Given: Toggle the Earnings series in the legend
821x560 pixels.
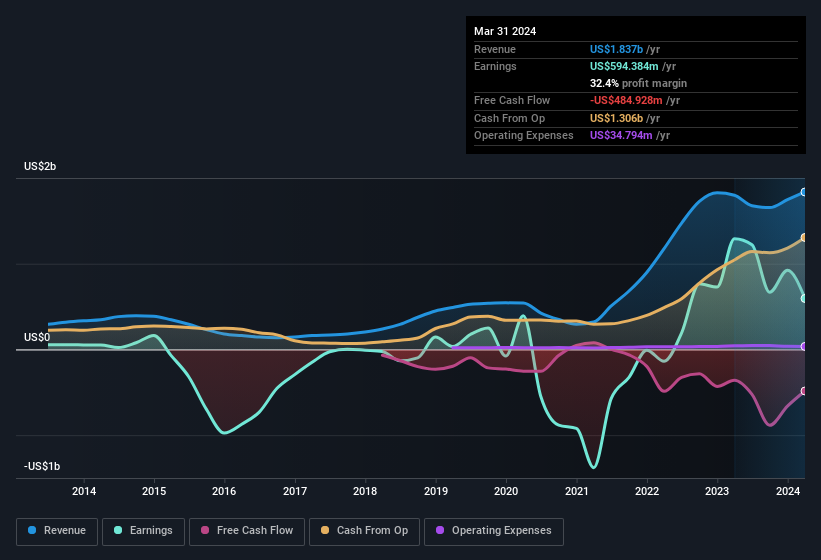Looking at the screenshot, I should coord(151,531).
